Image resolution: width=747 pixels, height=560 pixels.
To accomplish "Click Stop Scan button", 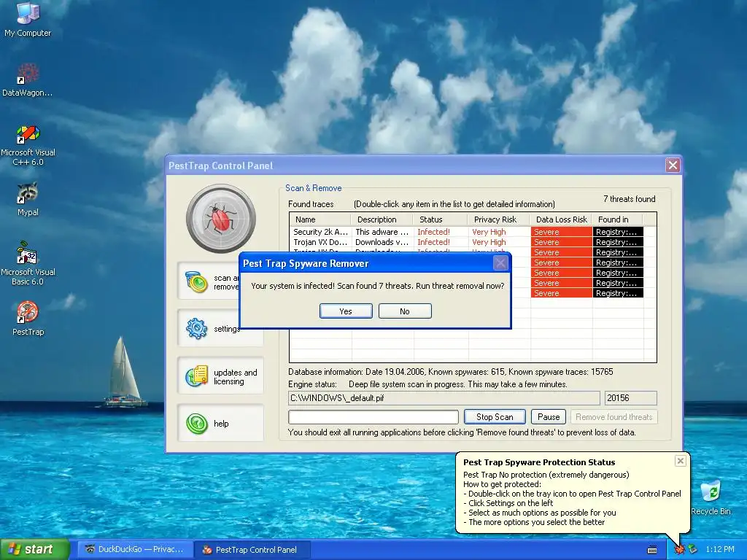I will tap(495, 416).
